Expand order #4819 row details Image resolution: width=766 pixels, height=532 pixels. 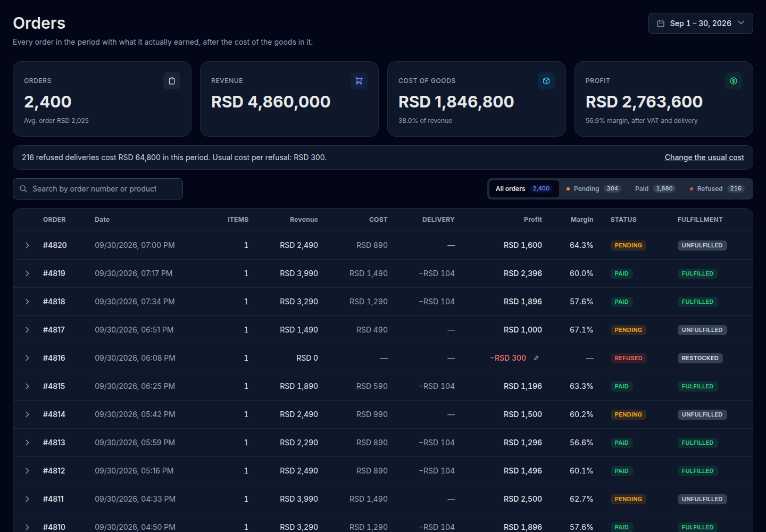click(27, 273)
